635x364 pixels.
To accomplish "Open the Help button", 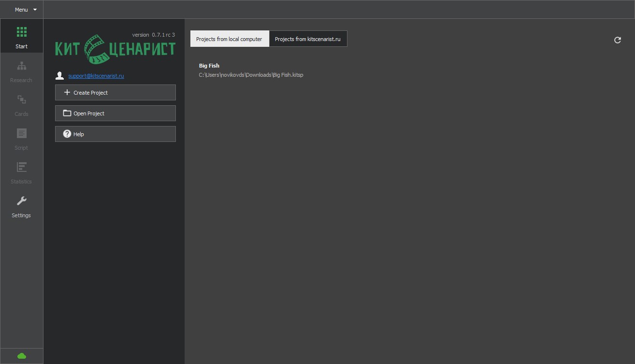I will pyautogui.click(x=115, y=134).
